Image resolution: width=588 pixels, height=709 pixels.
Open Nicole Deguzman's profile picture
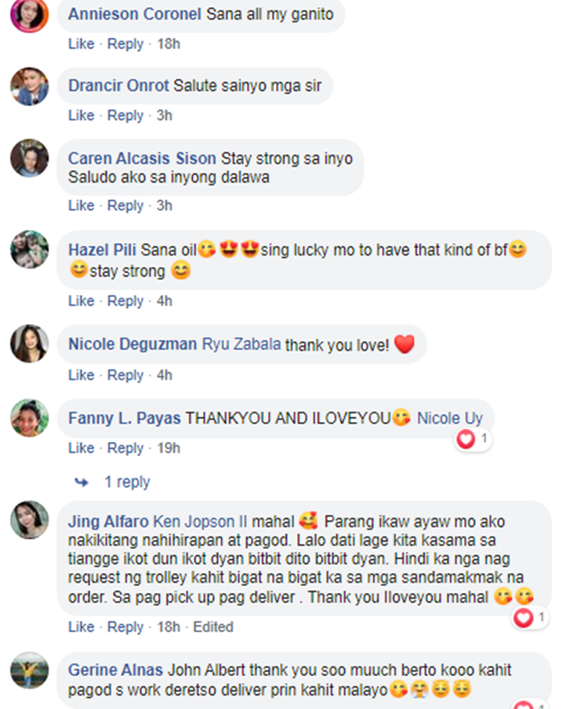coord(29,344)
